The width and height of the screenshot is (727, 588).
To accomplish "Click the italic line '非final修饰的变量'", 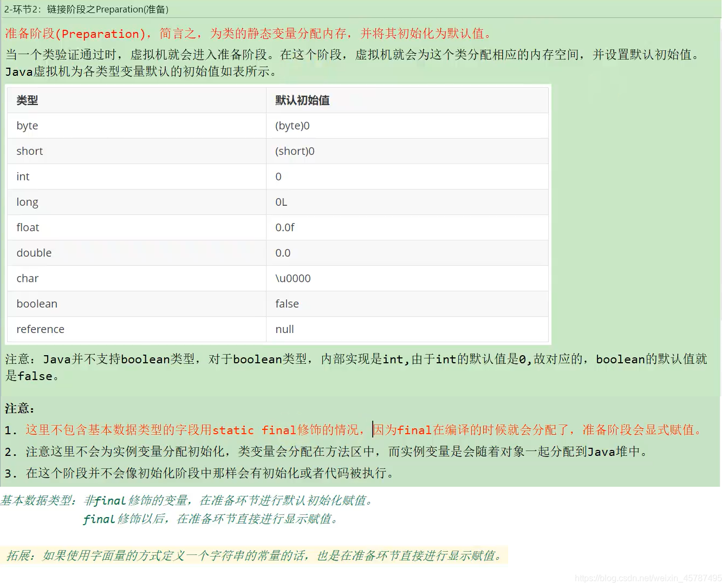I will 229,501.
